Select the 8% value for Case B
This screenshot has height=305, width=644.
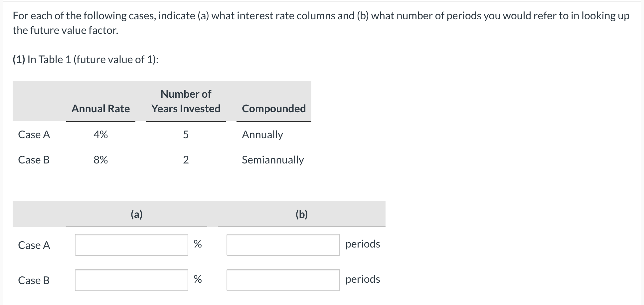tap(100, 160)
